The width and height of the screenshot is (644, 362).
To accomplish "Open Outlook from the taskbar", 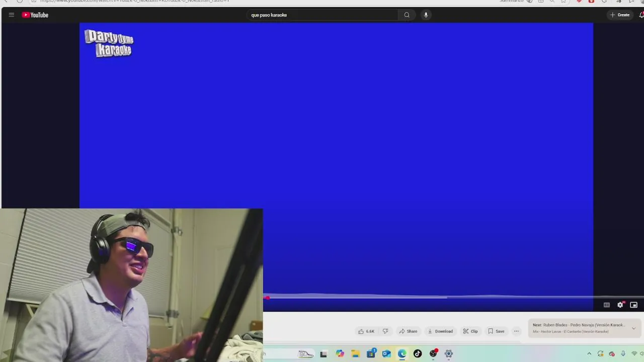I will 386,354.
